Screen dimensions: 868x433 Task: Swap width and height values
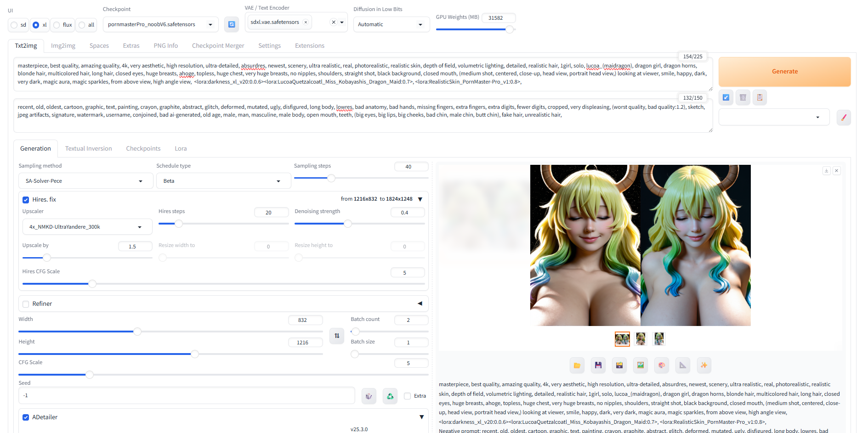coord(337,336)
